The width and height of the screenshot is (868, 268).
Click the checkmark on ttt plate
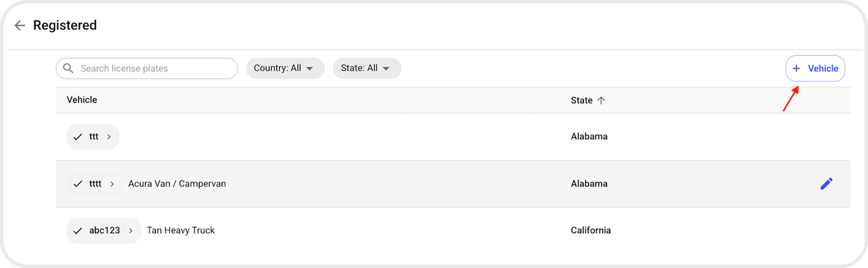coord(78,137)
